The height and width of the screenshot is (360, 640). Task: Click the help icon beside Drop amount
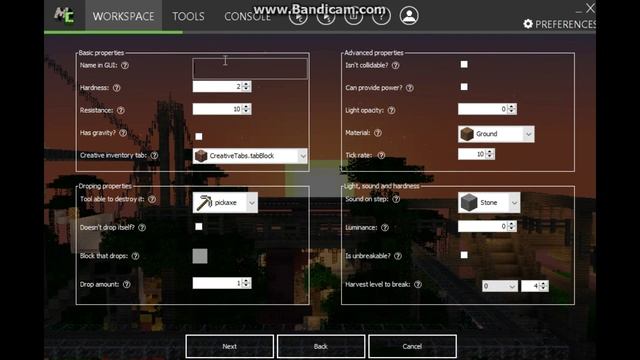point(127,284)
